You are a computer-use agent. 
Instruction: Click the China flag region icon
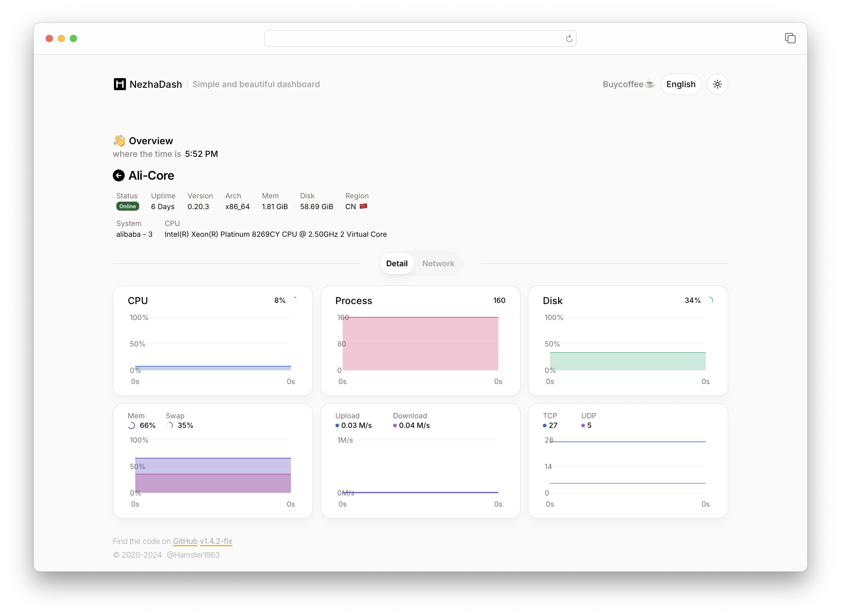tap(363, 206)
